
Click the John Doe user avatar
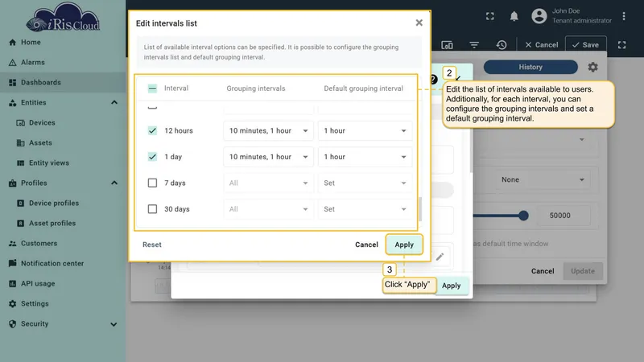coord(539,16)
